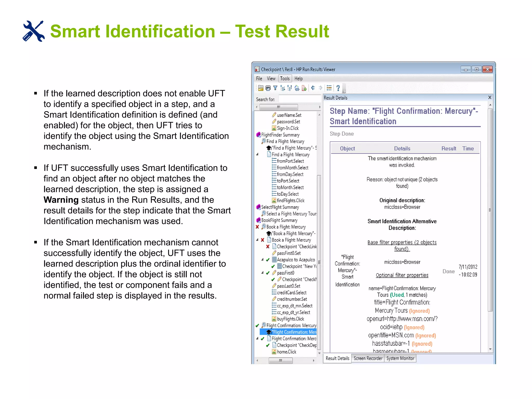The image size is (532, 399).
Task: Select the toDay.Select step
Action: click(288, 194)
